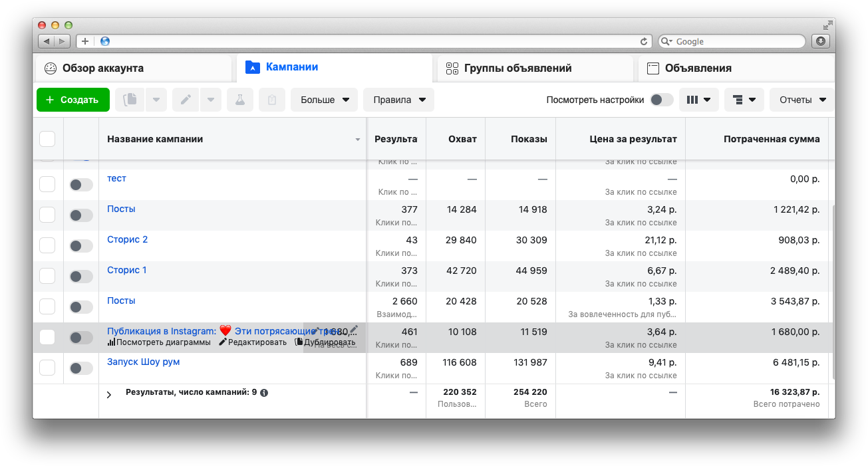Click the clipboard icon in toolbar
Viewport: 868px width, 466px height.
click(272, 100)
